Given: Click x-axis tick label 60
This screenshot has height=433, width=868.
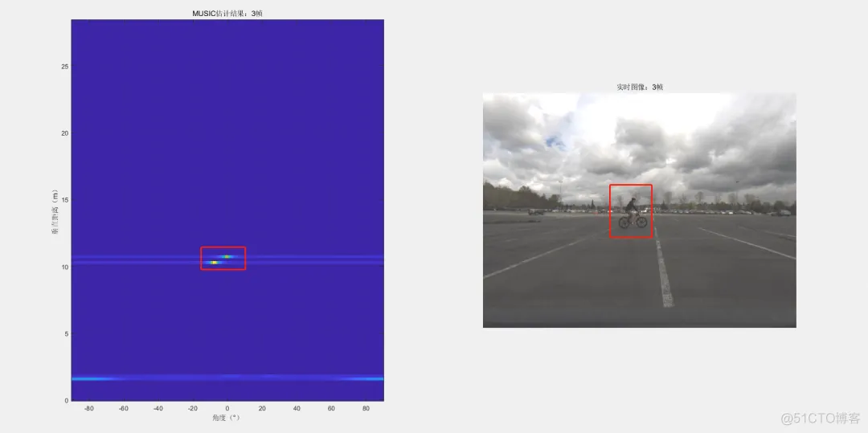Looking at the screenshot, I should (x=332, y=409).
